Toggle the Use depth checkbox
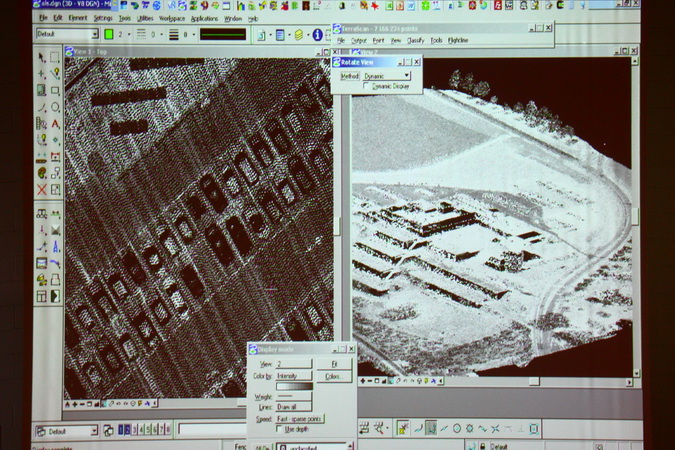675x450 pixels. [280, 429]
